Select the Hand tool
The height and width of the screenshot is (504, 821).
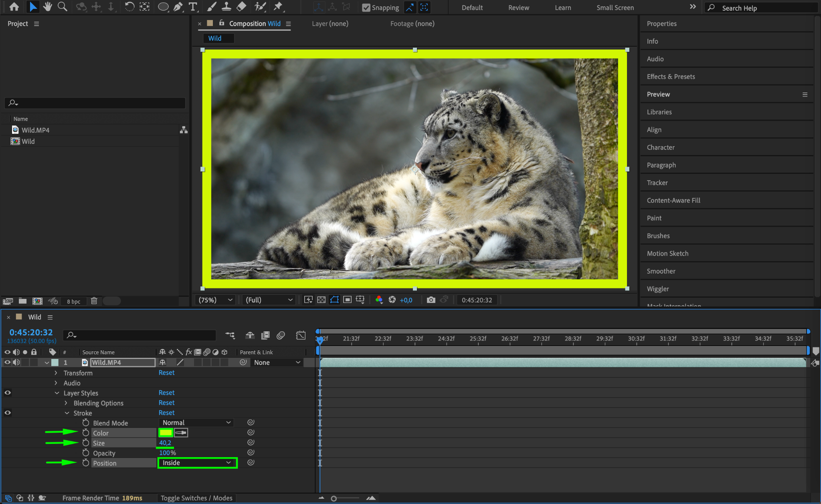(48, 6)
